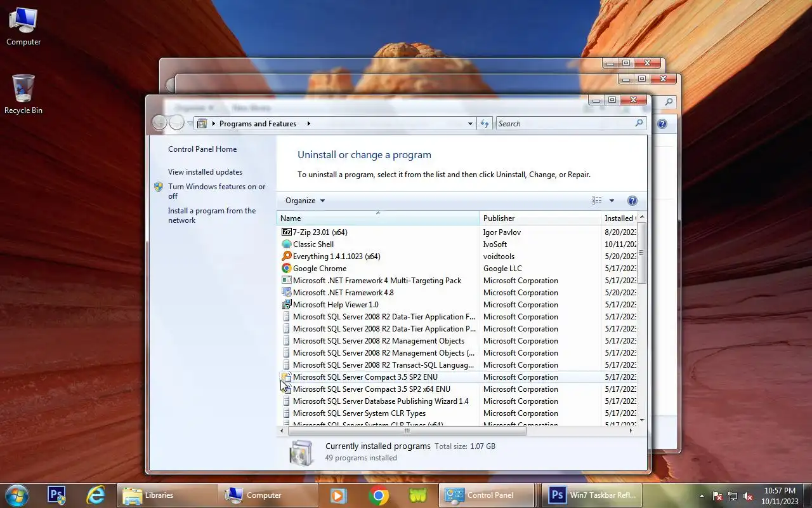
Task: Select the Recycle Bin desktop icon
Action: point(23,94)
